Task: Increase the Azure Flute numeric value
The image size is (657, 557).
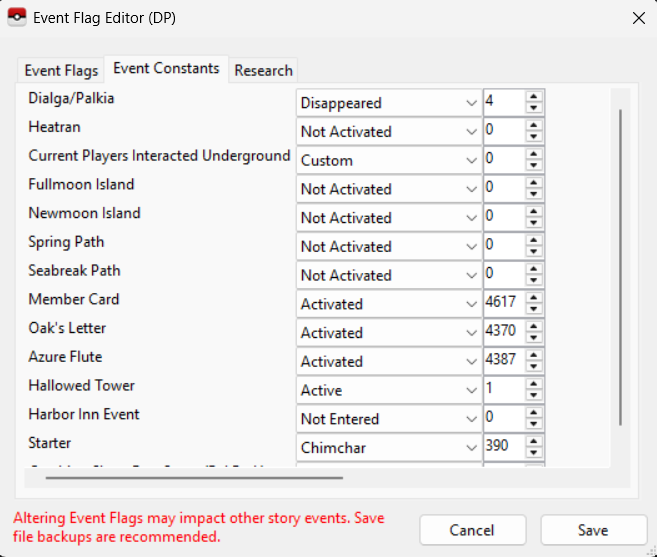Action: 534,355
